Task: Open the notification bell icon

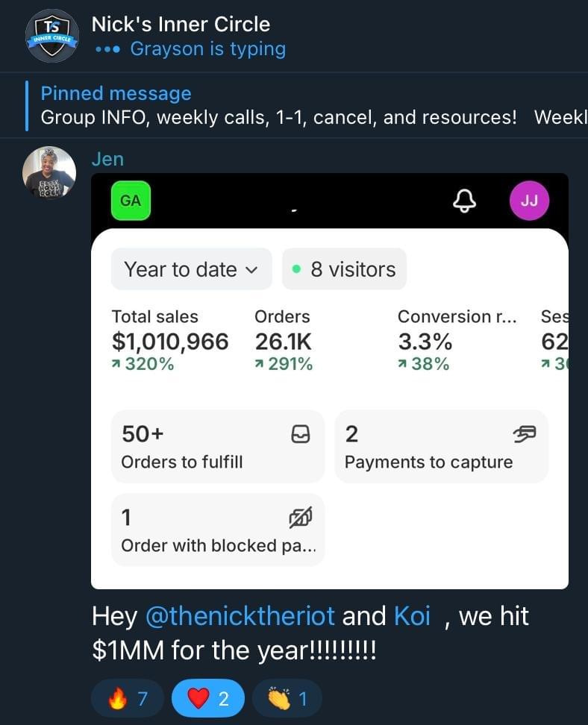Action: coord(465,201)
